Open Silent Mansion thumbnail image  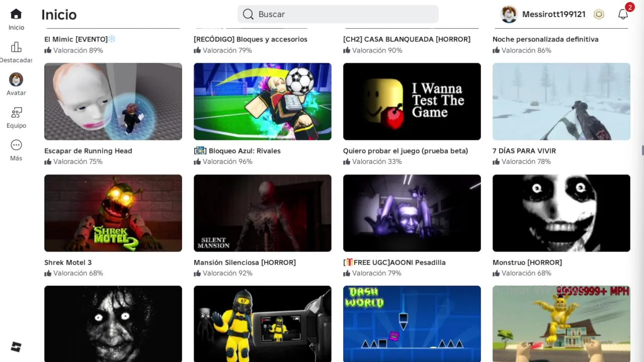click(263, 213)
